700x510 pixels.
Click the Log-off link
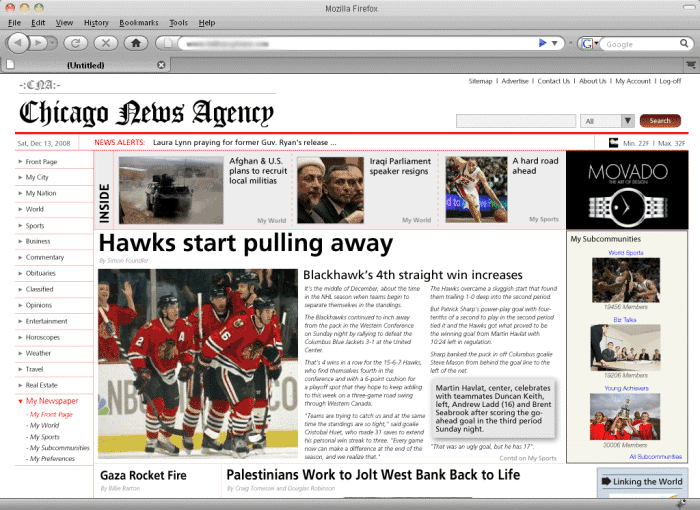[x=671, y=81]
